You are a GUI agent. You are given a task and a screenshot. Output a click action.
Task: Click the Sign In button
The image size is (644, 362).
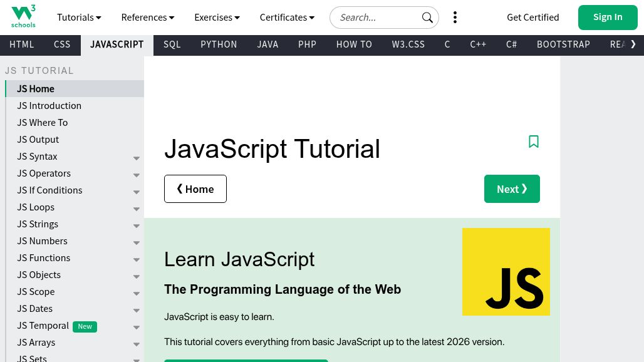tap(608, 18)
